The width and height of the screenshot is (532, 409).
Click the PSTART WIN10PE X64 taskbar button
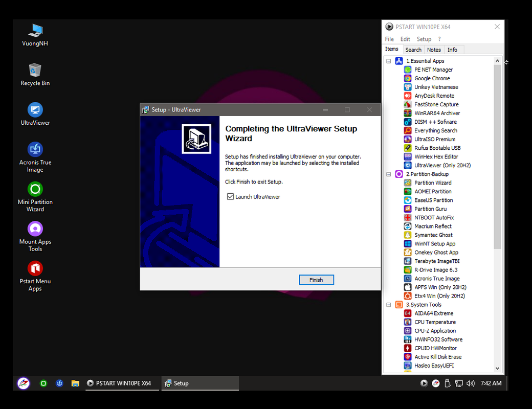pyautogui.click(x=122, y=383)
